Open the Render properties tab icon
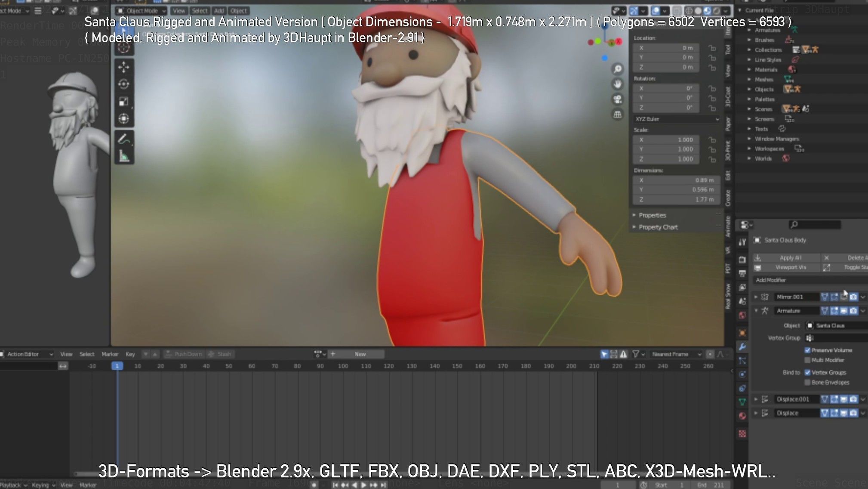 pos(742,260)
